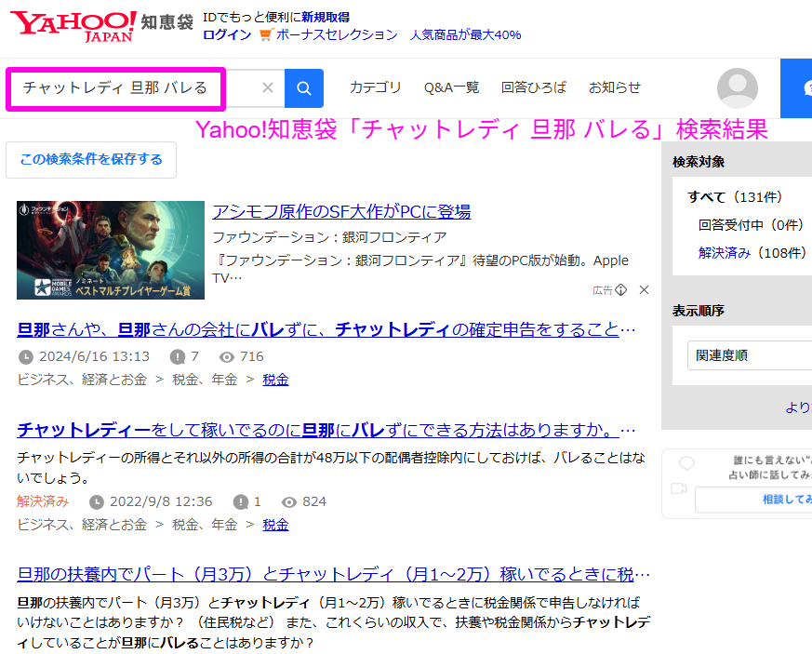Click the 検索対象 heading

699,162
